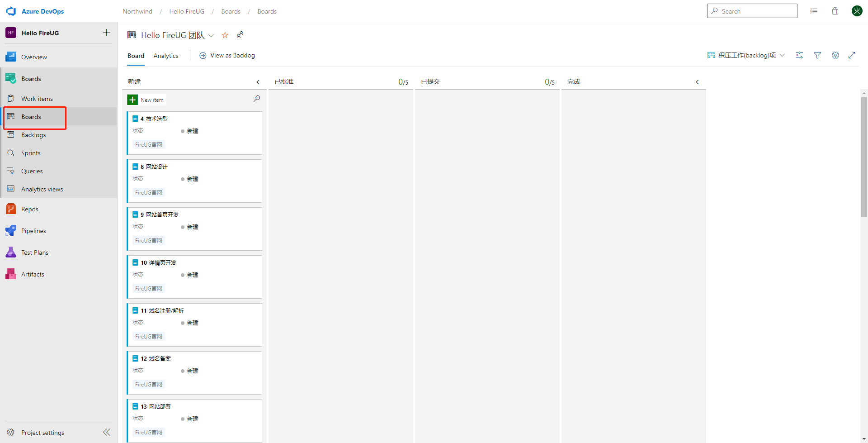The width and height of the screenshot is (868, 443).
Task: Open team members icon next to board title
Action: [x=240, y=35]
